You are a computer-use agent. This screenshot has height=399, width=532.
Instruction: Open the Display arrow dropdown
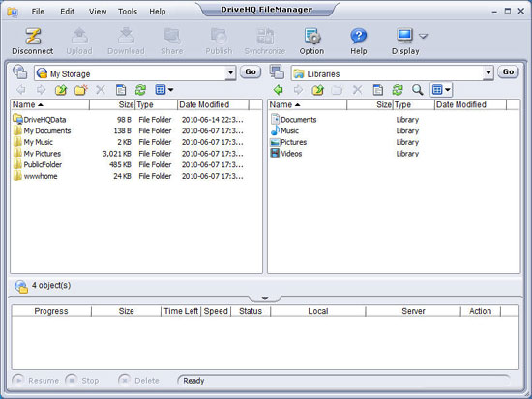pos(423,36)
